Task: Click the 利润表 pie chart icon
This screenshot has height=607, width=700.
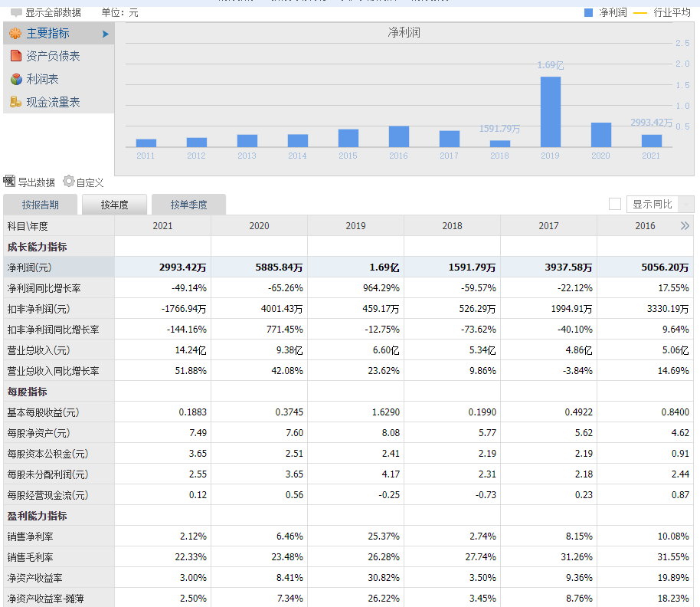Action: coord(16,79)
